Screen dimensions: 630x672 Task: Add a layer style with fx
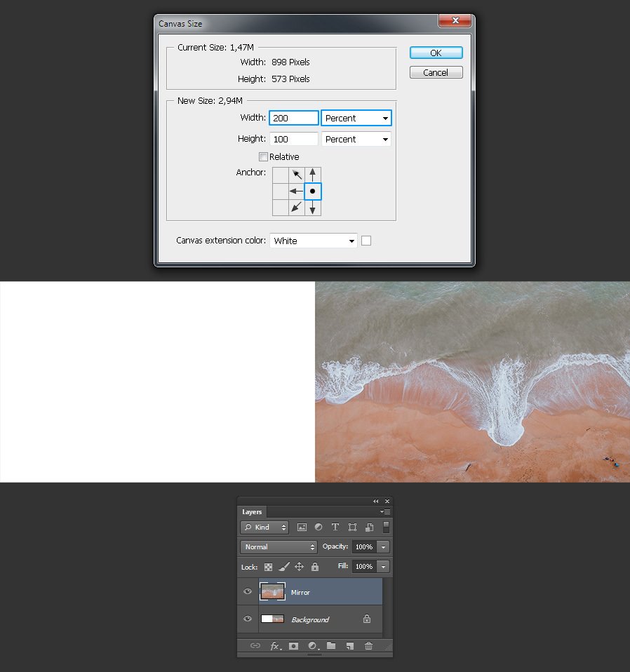tap(276, 645)
